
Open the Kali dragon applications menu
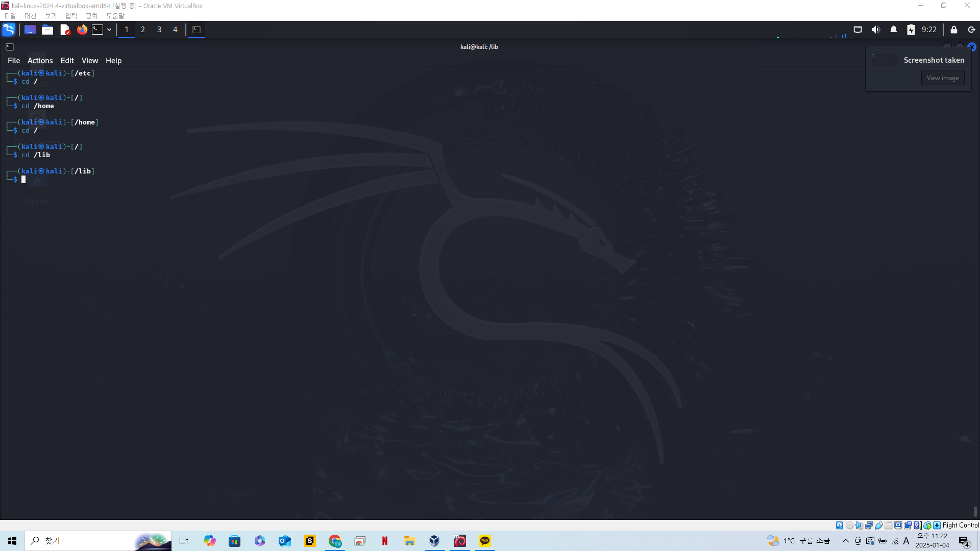[9, 30]
